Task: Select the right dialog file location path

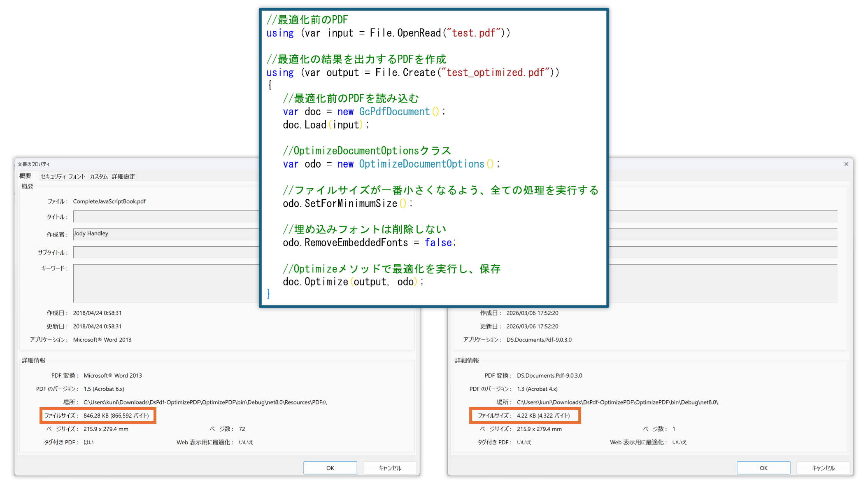Action: [x=617, y=402]
